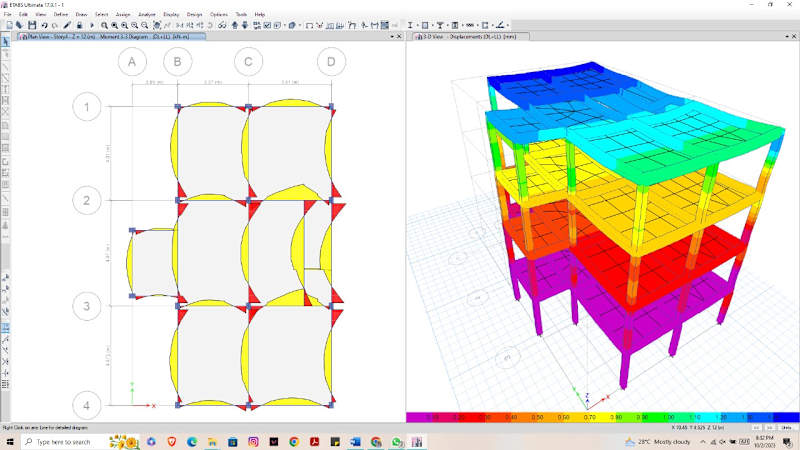Click the pencil Refresh/Edit icon in toolbar
Screen dimensions: 800x450
pyautogui.click(x=67, y=25)
